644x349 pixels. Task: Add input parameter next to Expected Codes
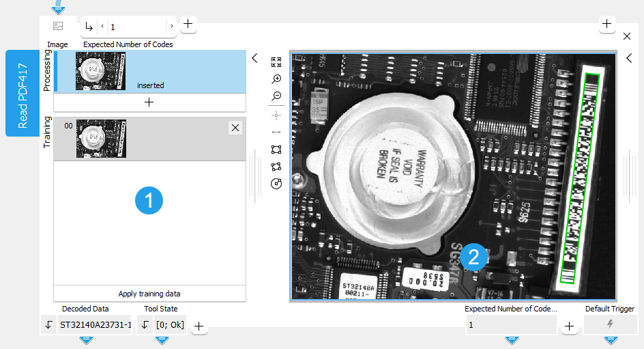pos(188,24)
